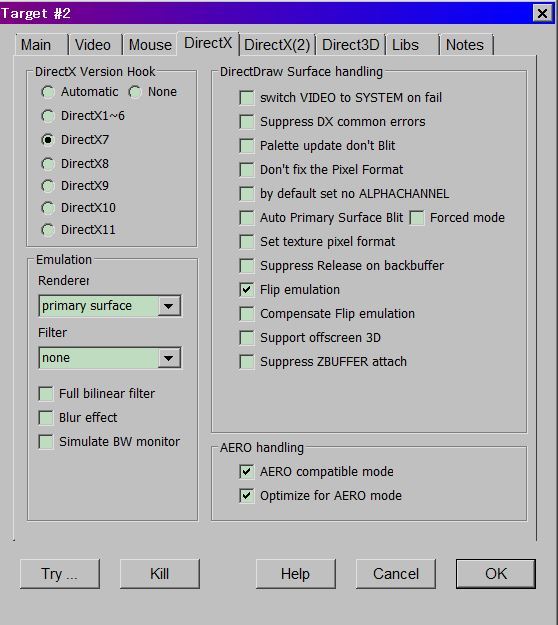Click the primary surface renderer field
Image resolution: width=558 pixels, height=625 pixels.
pos(110,306)
